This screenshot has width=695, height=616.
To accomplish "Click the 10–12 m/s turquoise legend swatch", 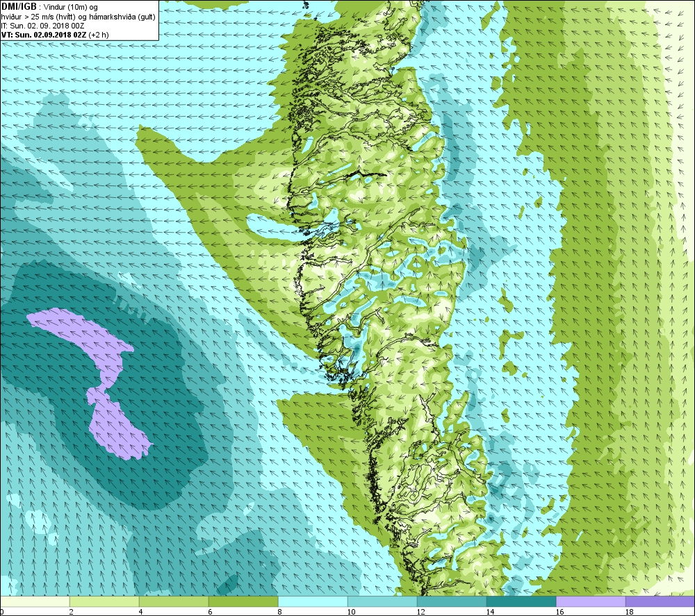I will click(x=382, y=601).
